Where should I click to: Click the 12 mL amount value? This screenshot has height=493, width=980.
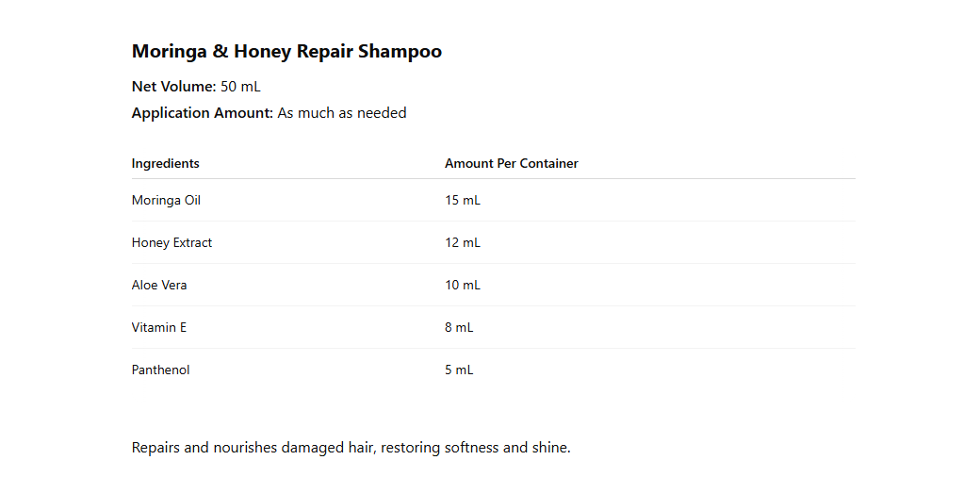pyautogui.click(x=463, y=242)
